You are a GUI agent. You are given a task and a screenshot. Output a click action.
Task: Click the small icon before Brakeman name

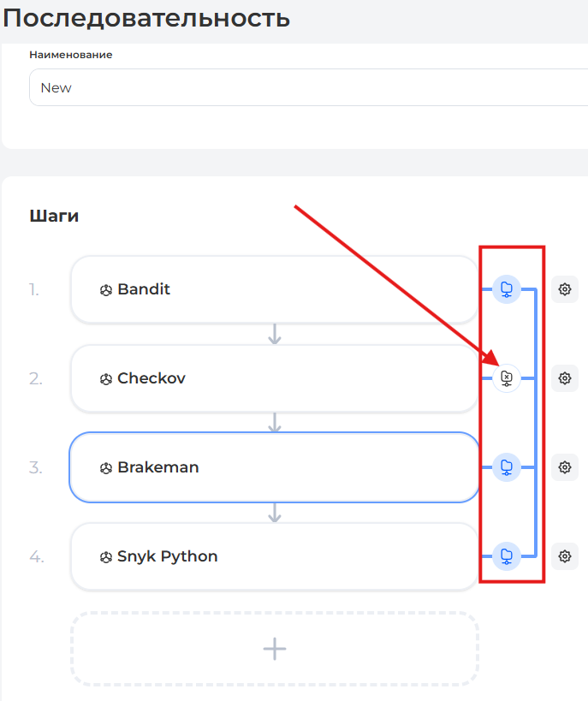point(106,468)
